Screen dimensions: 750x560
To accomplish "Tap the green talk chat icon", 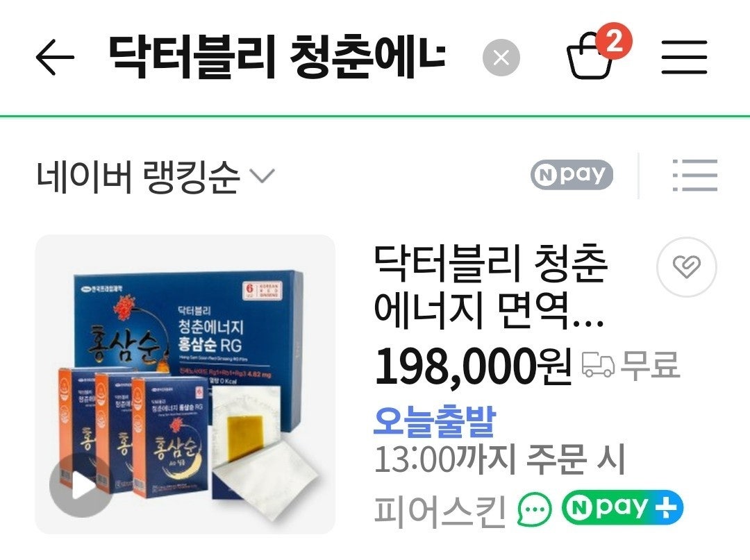I will 534,509.
